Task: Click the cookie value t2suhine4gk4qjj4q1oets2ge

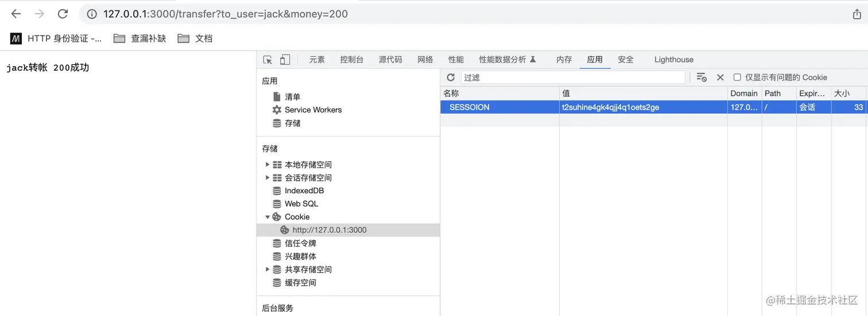Action: coord(610,107)
